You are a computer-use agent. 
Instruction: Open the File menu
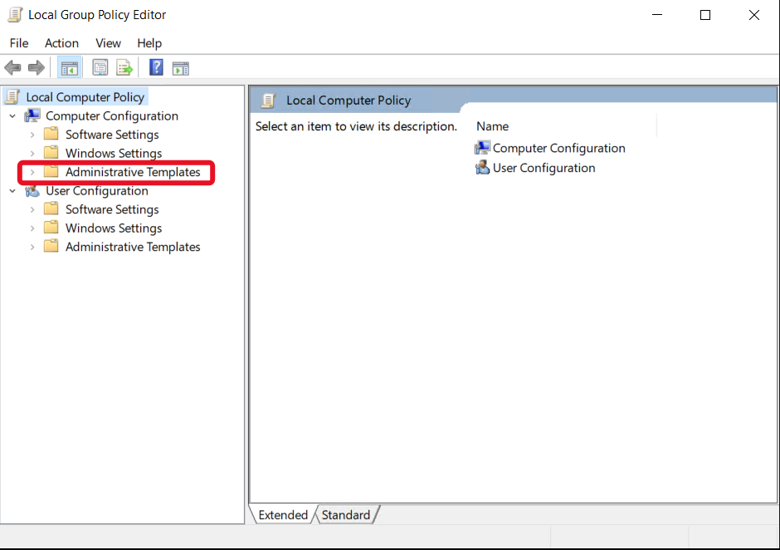click(x=19, y=43)
